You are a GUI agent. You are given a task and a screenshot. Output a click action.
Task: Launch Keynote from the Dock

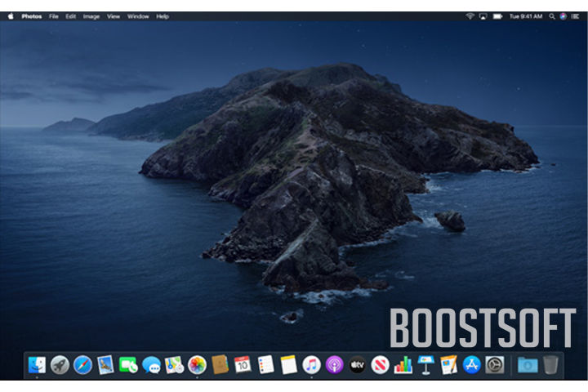pos(425,364)
